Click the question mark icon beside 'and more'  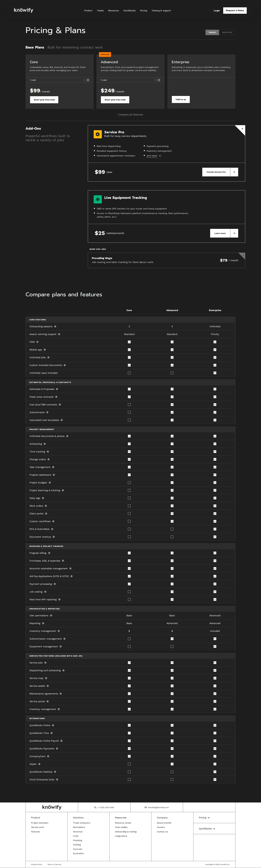coord(160,156)
